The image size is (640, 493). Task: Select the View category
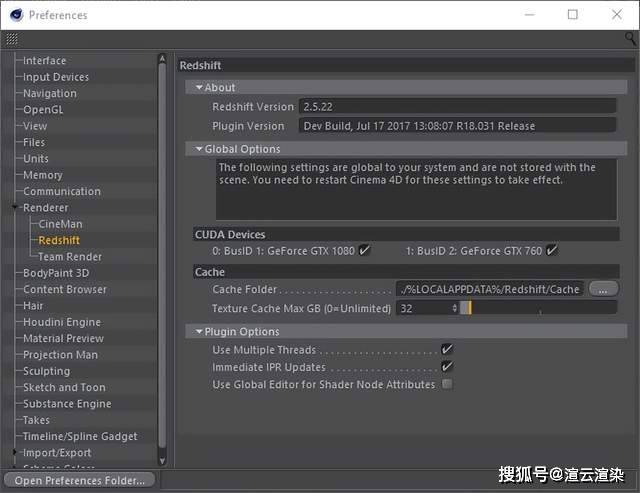(35, 126)
